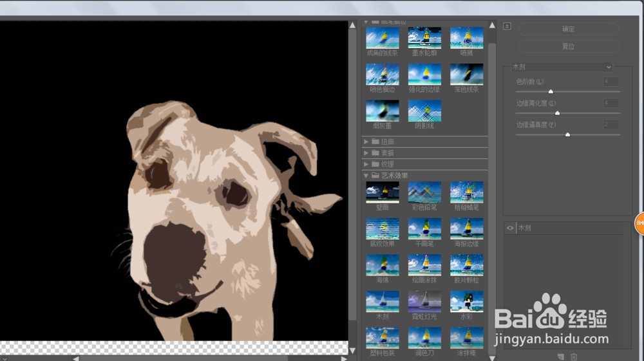Viewport: 644px width, 361px height.
Task: Select the 干画笔 artistic filter
Action: click(x=424, y=229)
